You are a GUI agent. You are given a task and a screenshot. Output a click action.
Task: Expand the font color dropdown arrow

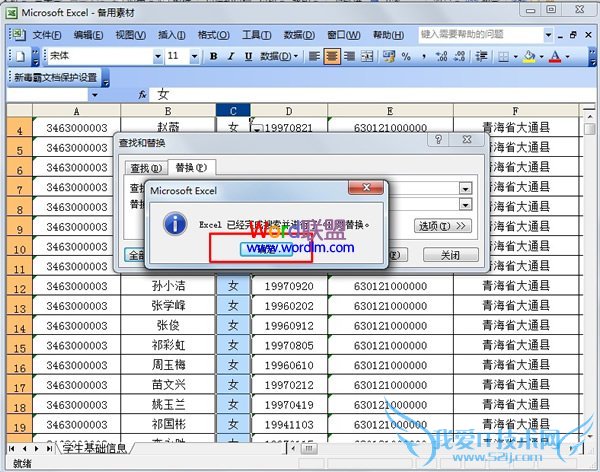567,57
